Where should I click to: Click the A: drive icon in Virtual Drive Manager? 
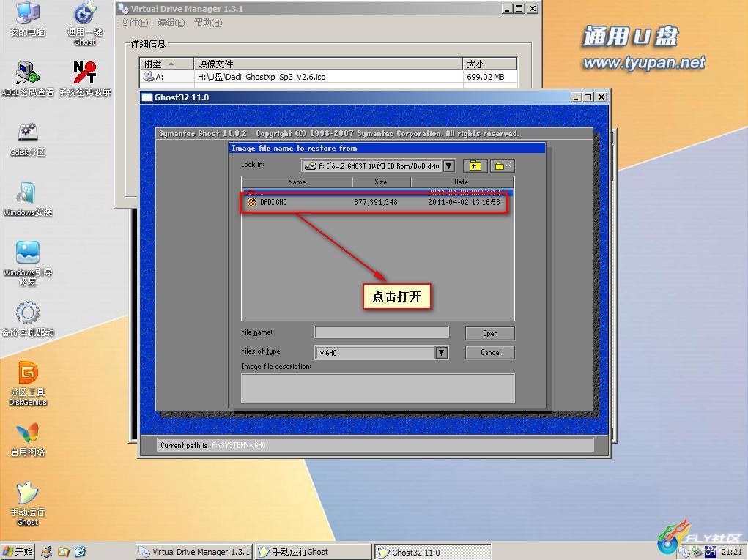point(149,77)
